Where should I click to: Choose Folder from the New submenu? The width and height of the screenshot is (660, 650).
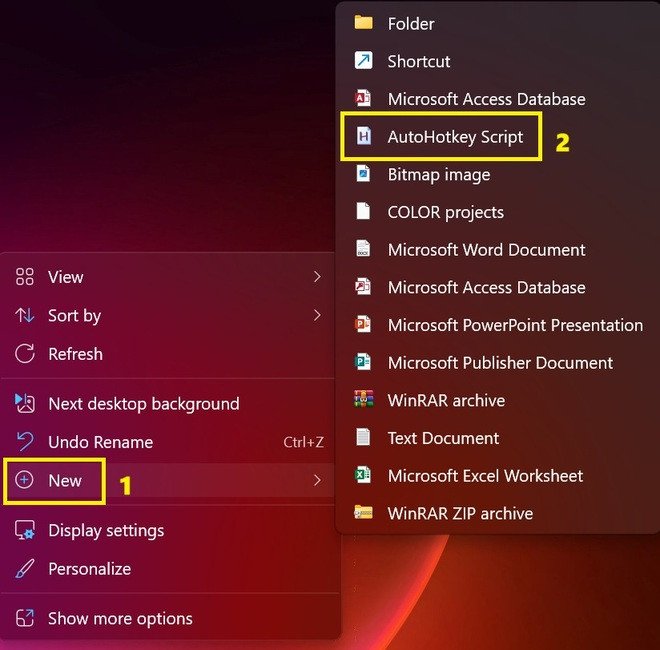497,24
